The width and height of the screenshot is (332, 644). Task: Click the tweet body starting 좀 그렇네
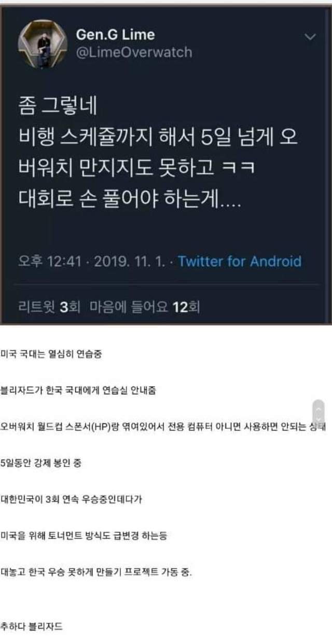pos(159,154)
